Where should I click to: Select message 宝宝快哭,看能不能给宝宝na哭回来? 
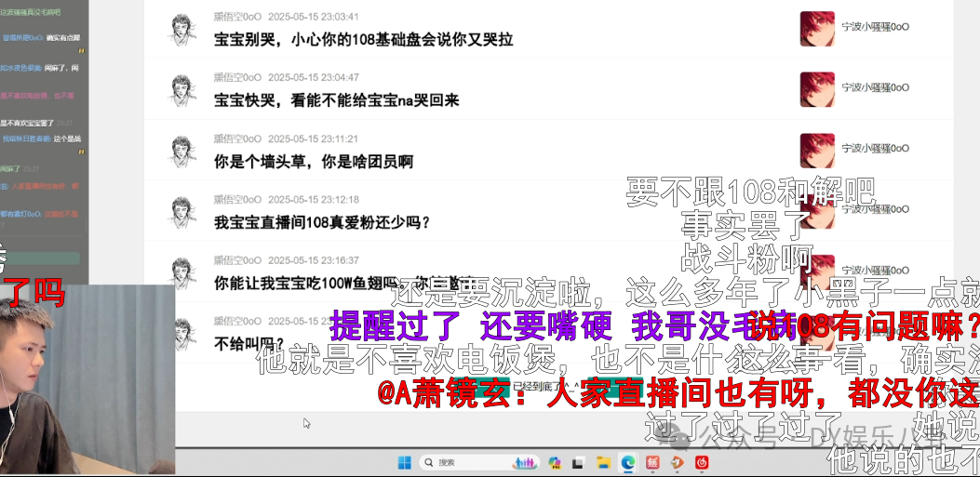pyautogui.click(x=337, y=100)
